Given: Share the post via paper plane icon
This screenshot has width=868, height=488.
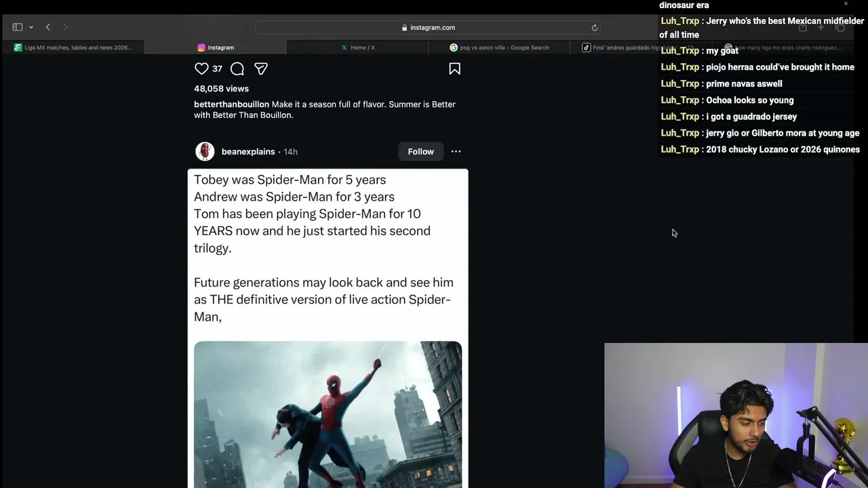Looking at the screenshot, I should point(261,68).
